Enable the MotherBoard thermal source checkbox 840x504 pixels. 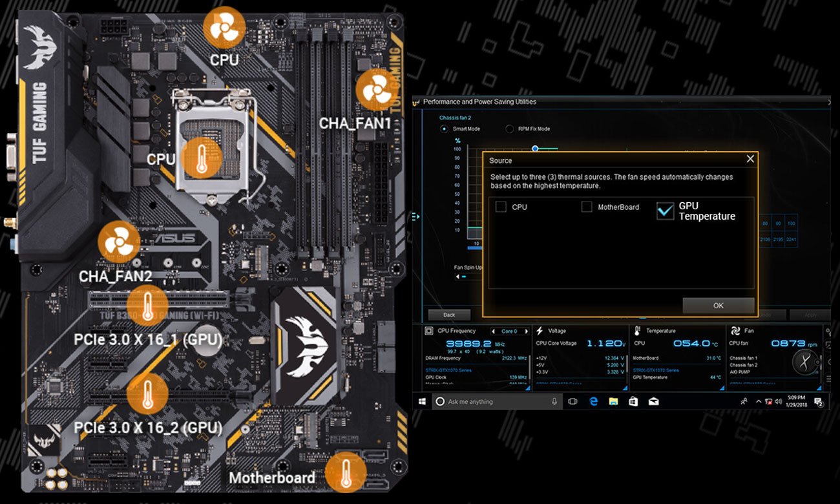tap(587, 207)
